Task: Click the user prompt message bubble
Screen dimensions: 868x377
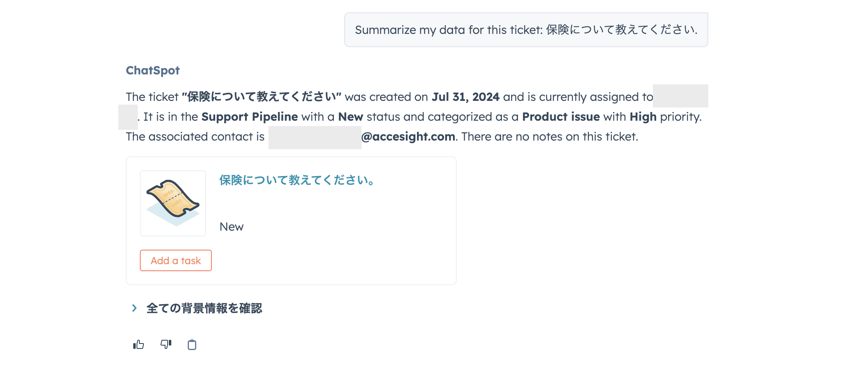Action: tap(526, 30)
